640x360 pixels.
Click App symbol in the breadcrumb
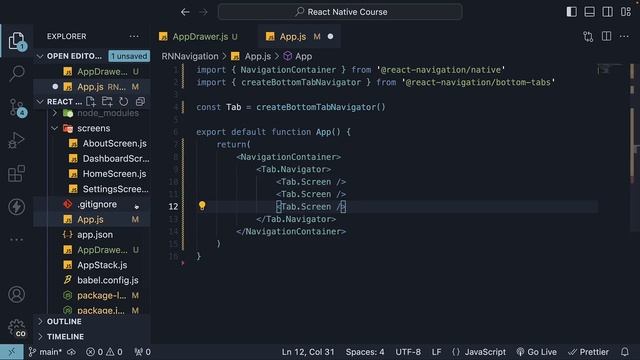pyautogui.click(x=303, y=56)
